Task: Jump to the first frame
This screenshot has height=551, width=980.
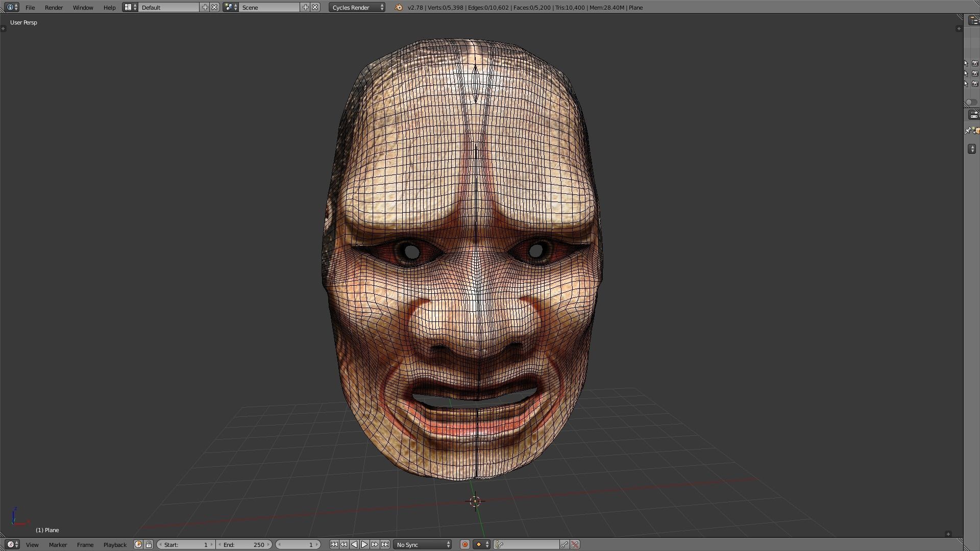Action: (x=334, y=545)
